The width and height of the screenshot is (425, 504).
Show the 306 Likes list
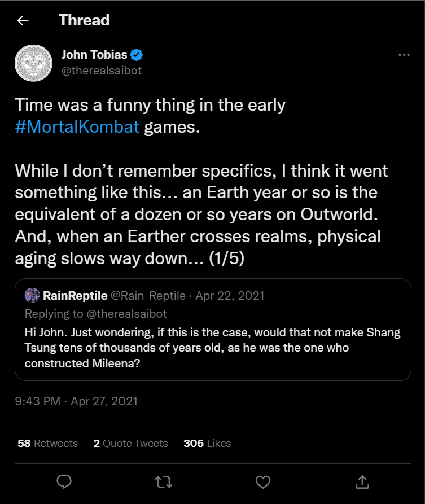[x=207, y=443]
